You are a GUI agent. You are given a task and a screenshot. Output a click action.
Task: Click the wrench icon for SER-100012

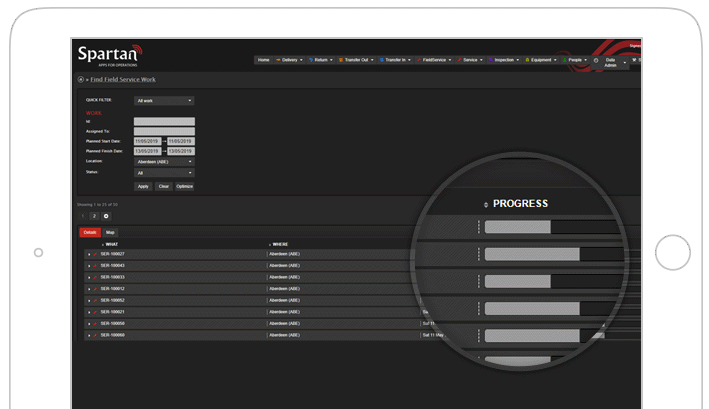95,289
